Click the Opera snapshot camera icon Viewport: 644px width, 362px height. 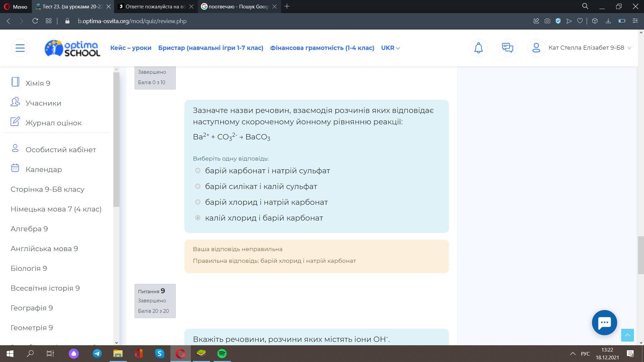[x=547, y=21]
